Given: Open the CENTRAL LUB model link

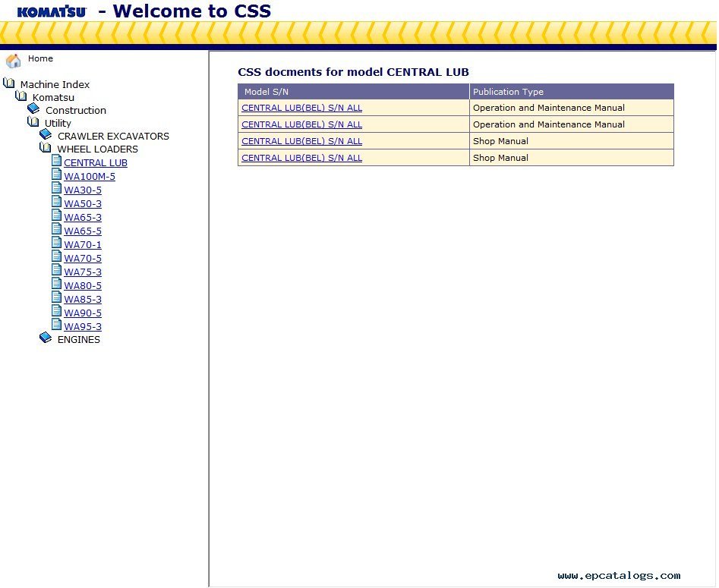Looking at the screenshot, I should click(96, 162).
